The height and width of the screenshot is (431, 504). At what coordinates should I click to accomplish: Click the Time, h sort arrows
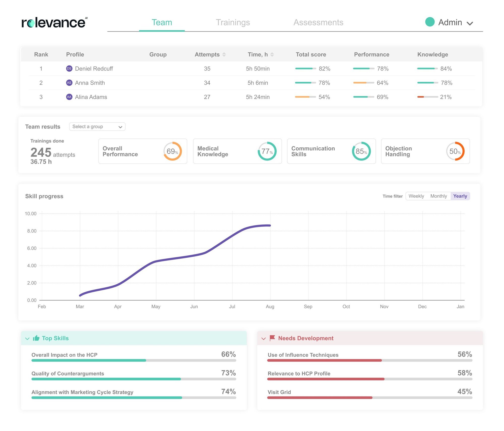(272, 54)
